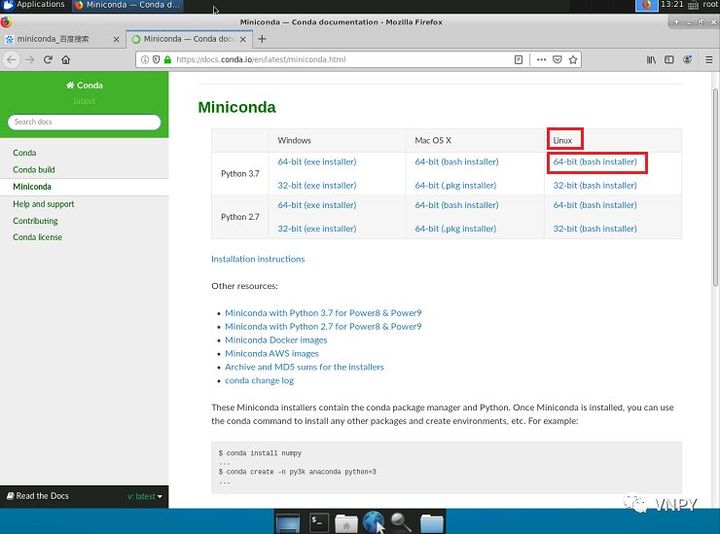This screenshot has height=534, width=720.
Task: Open application finder magnifier in dock
Action: pyautogui.click(x=401, y=523)
